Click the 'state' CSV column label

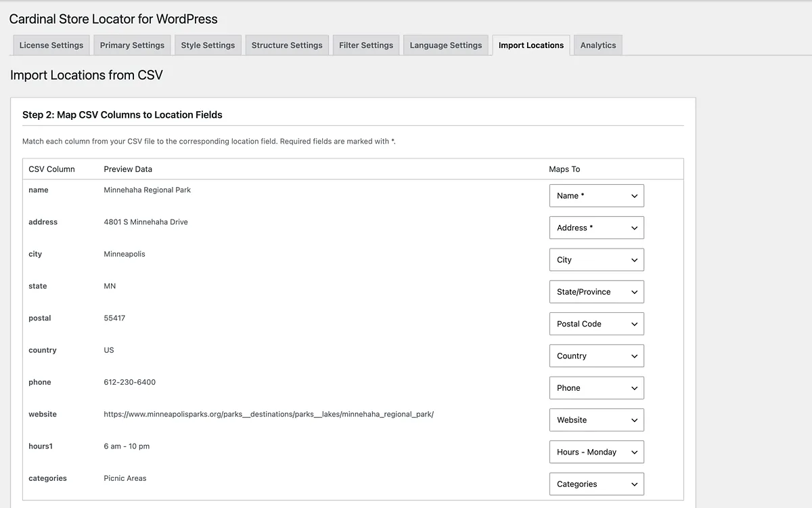pyautogui.click(x=38, y=286)
